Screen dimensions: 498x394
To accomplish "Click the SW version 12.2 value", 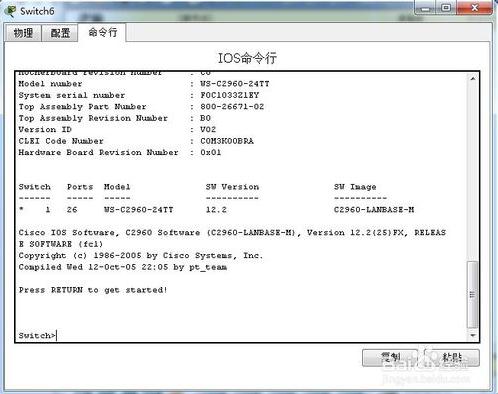I will pos(216,210).
